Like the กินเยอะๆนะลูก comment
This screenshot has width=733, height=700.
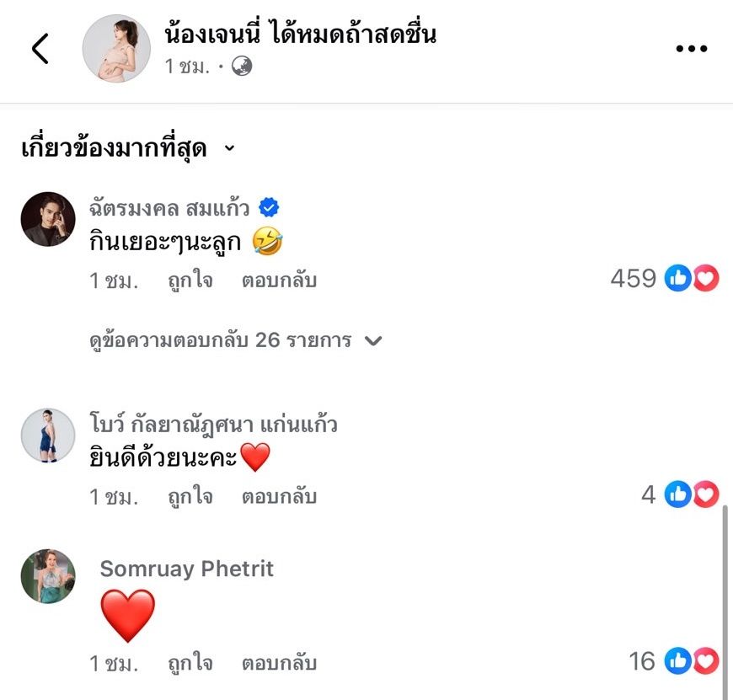(190, 281)
